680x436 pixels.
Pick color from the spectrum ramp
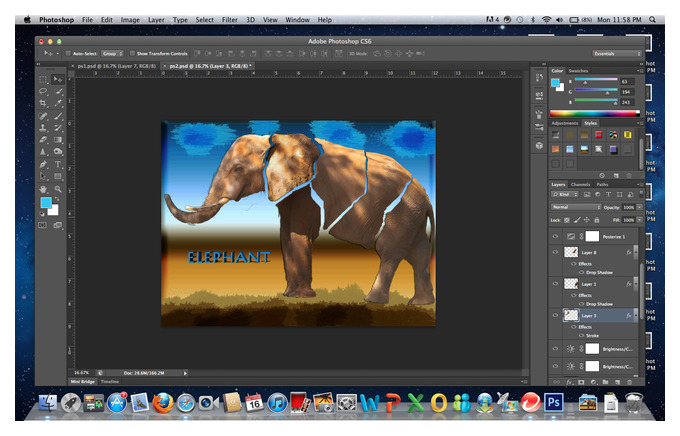coord(595,114)
